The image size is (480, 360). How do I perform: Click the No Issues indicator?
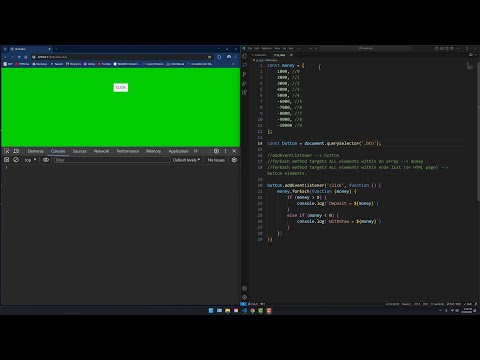tap(216, 160)
